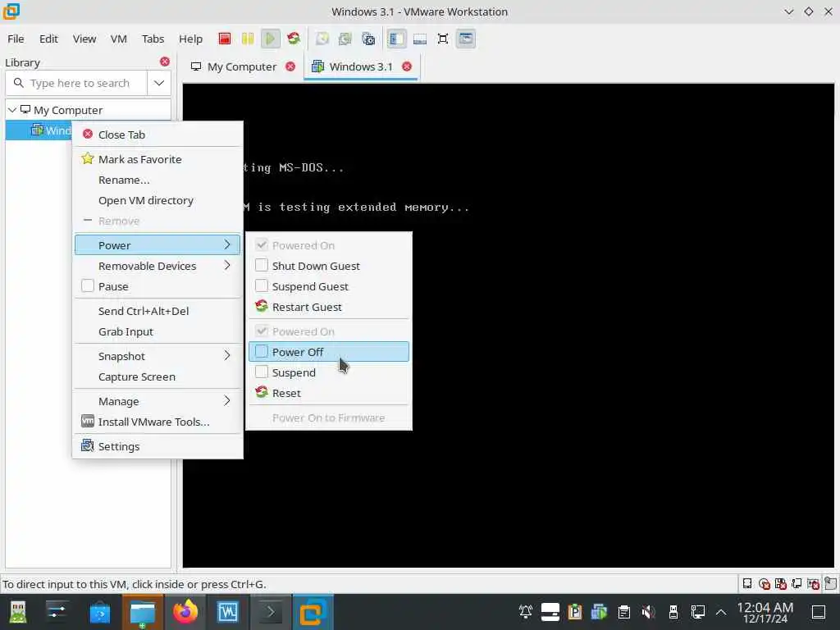This screenshot has height=630, width=840.
Task: Click the clock showing 12:04 AM
Action: (x=765, y=612)
